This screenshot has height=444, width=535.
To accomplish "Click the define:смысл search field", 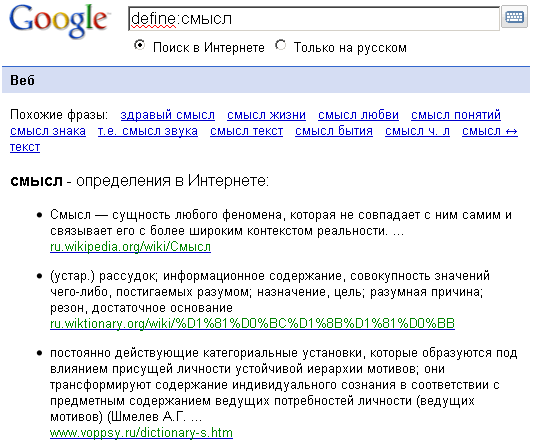I will coord(314,19).
